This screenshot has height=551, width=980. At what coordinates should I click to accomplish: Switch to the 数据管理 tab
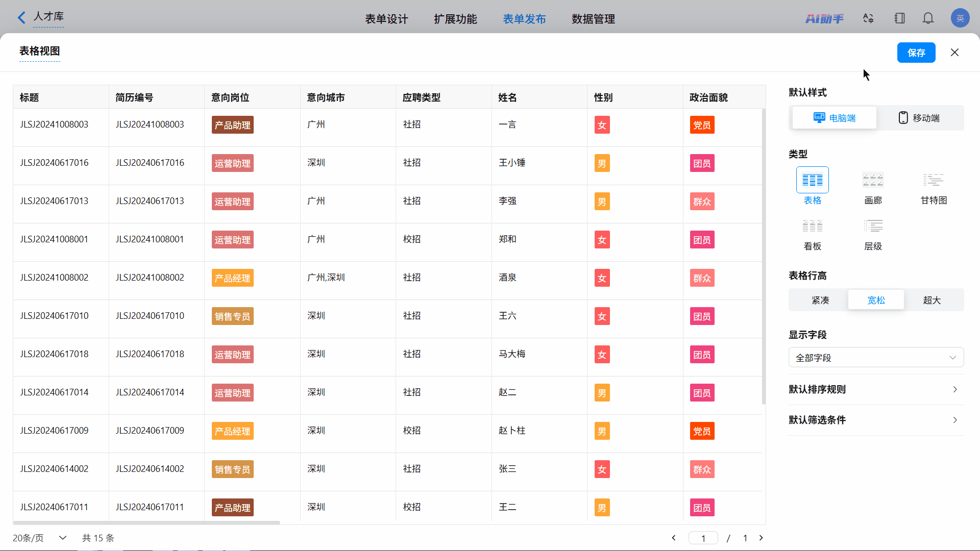pos(593,19)
